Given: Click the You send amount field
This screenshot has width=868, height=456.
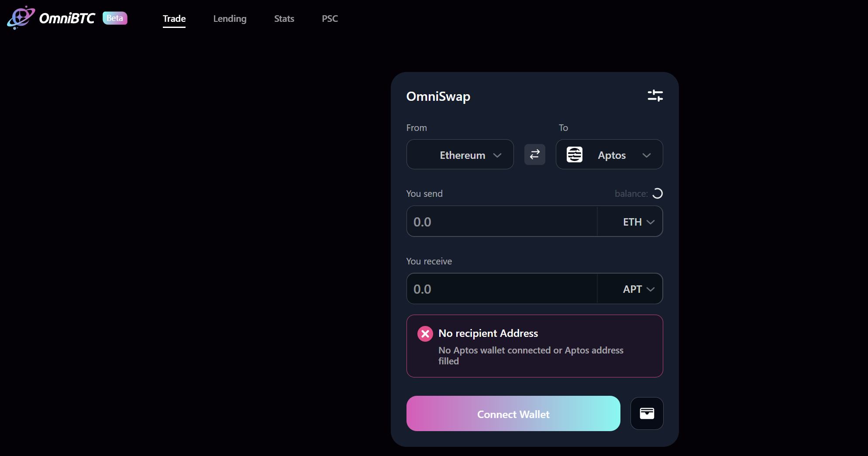Looking at the screenshot, I should coord(502,222).
